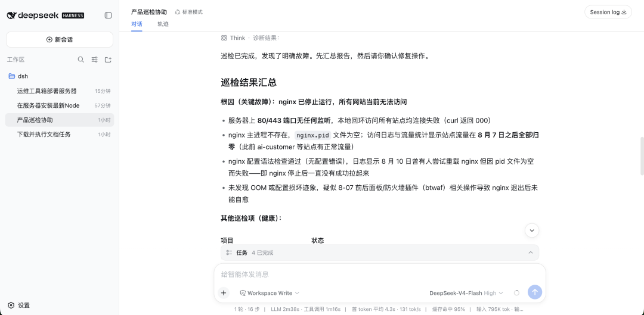Viewport: 644px width, 315px height.
Task: Click the loading spinner icon near send
Action: [516, 293]
